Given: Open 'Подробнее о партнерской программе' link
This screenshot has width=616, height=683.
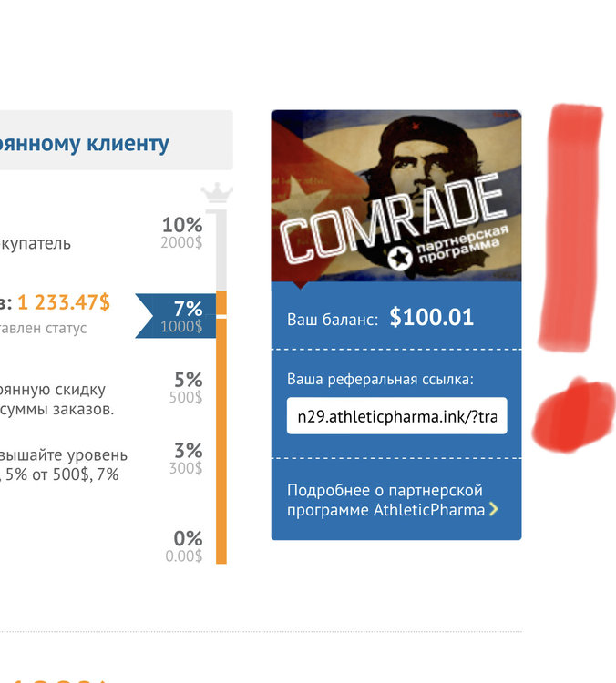Looking at the screenshot, I should coord(386,500).
